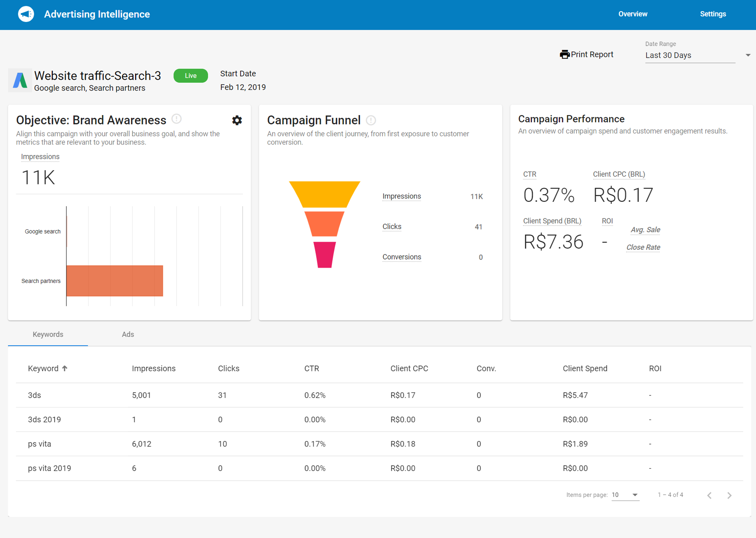Screen dimensions: 756x538
Task: Go to next page of keywords
Action: pos(729,495)
